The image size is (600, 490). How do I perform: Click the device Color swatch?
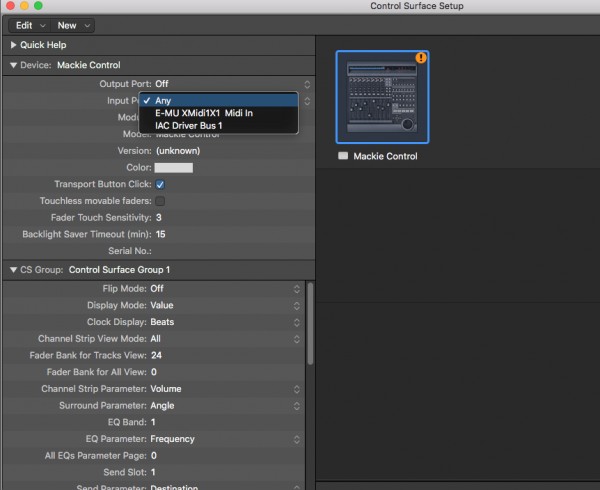pos(174,168)
